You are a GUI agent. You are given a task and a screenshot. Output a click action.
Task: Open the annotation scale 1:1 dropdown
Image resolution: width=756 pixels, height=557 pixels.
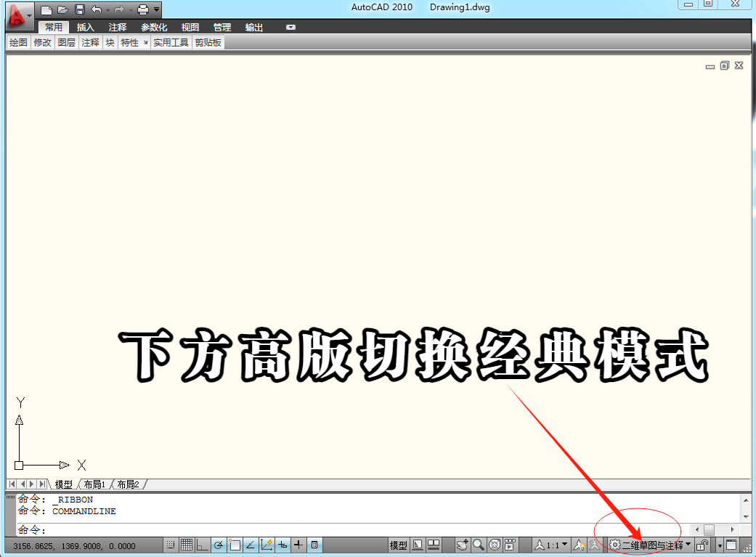(551, 545)
